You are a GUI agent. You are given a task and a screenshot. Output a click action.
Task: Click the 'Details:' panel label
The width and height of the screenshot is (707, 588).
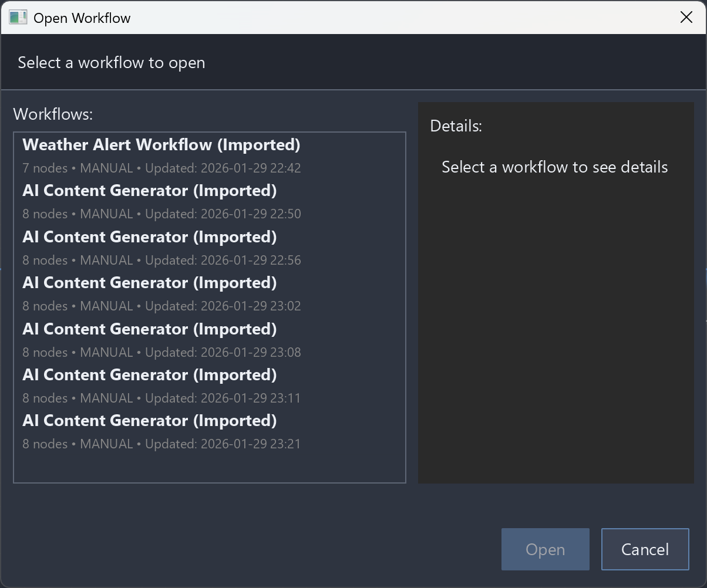(456, 126)
